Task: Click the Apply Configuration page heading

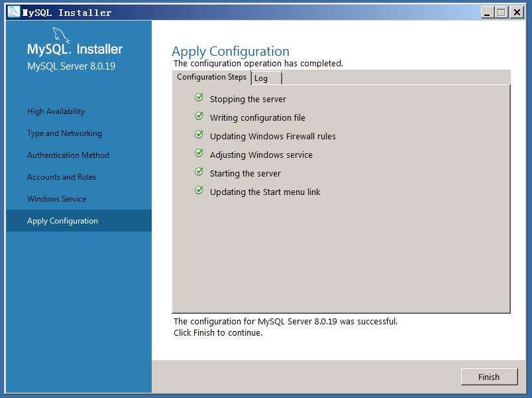Action: coord(231,51)
